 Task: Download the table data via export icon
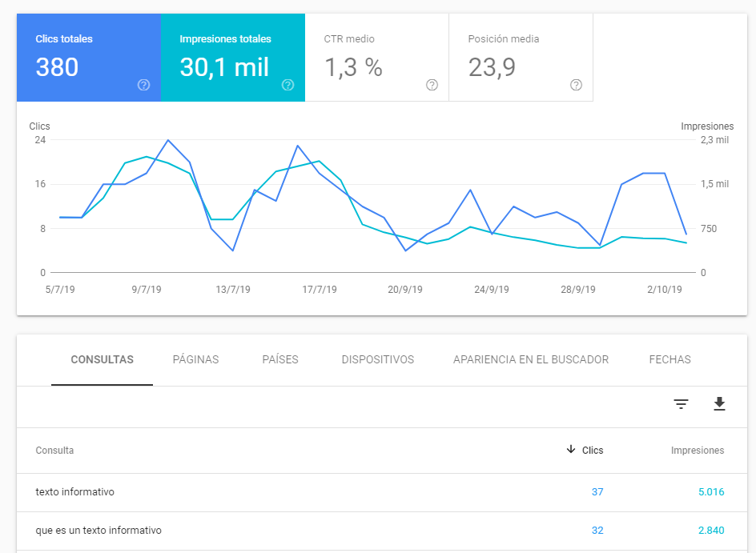pyautogui.click(x=719, y=404)
